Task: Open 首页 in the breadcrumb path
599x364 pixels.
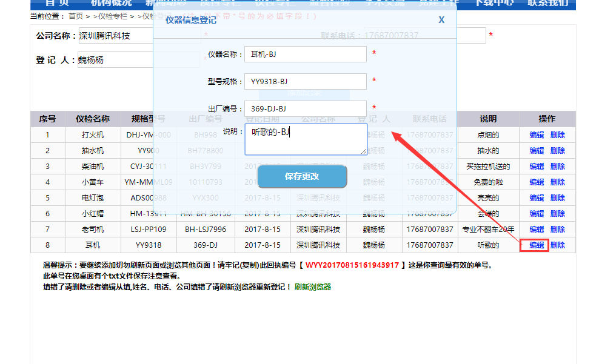Action: (x=76, y=16)
